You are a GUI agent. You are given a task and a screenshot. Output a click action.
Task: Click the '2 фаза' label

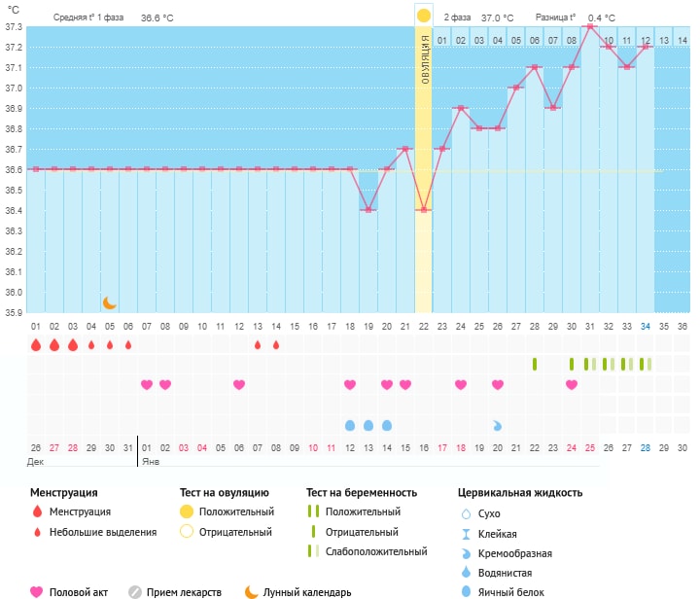[457, 18]
